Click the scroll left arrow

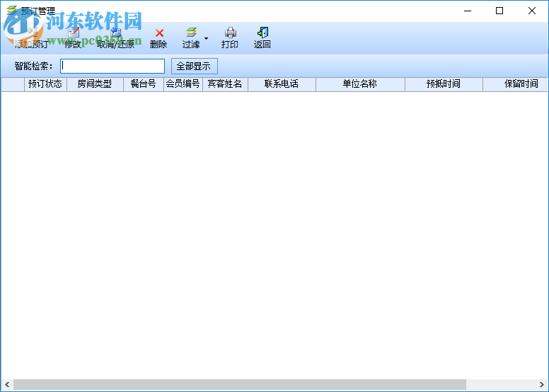click(7, 384)
